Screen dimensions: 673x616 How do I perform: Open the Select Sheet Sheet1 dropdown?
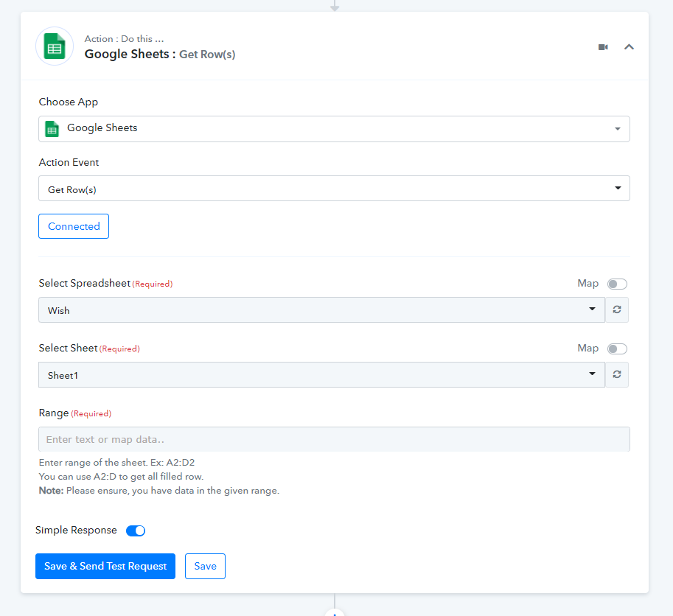point(321,374)
